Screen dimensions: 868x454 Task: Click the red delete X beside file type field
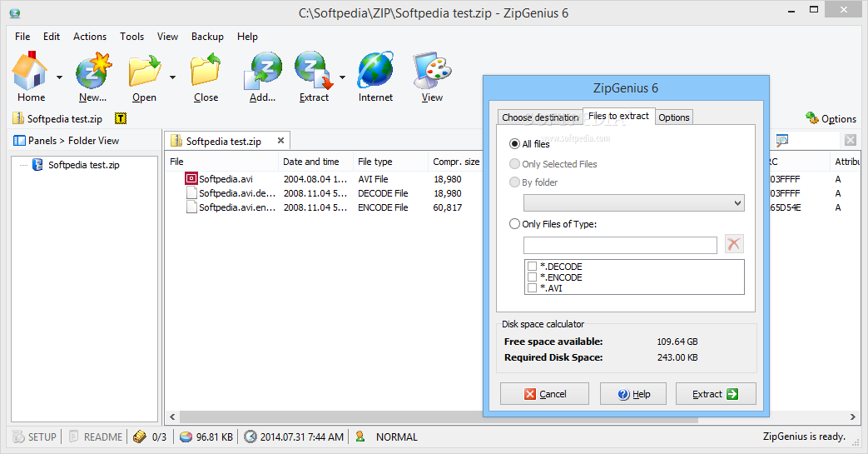734,244
